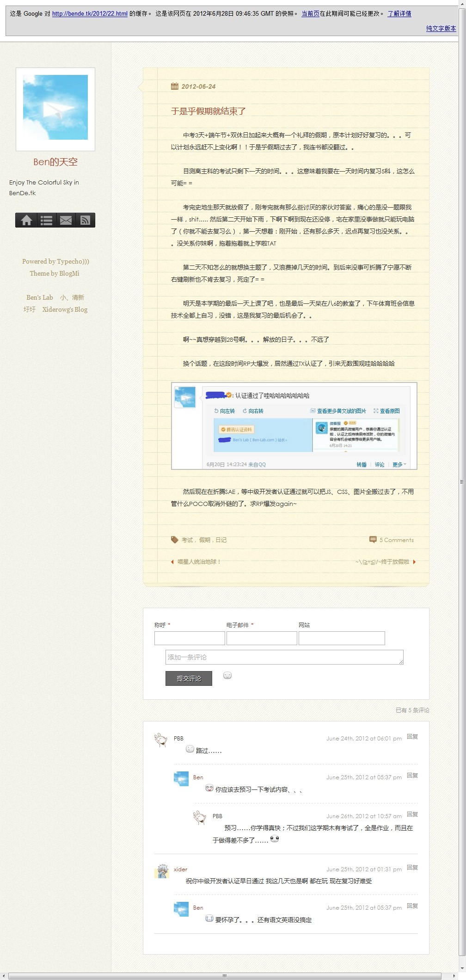Viewport: 466px width, 980px height.
Task: Click timestamp June 24th, 2012 at 06:01 pm
Action: [x=364, y=739]
